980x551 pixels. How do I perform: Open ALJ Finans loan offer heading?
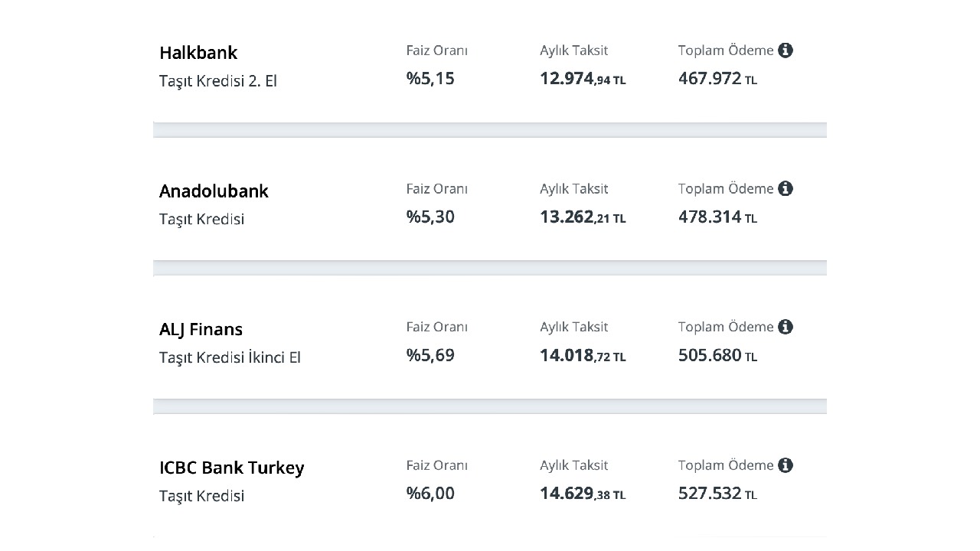tap(201, 330)
